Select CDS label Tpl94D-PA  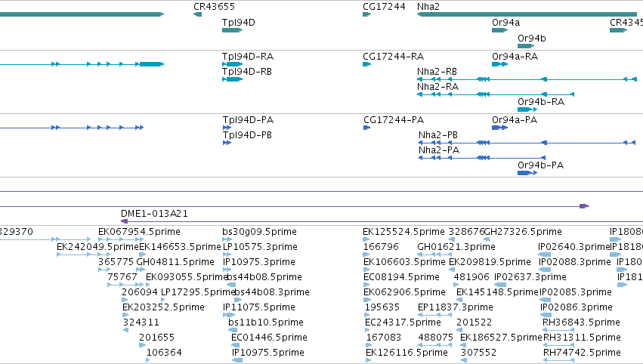coord(248,119)
